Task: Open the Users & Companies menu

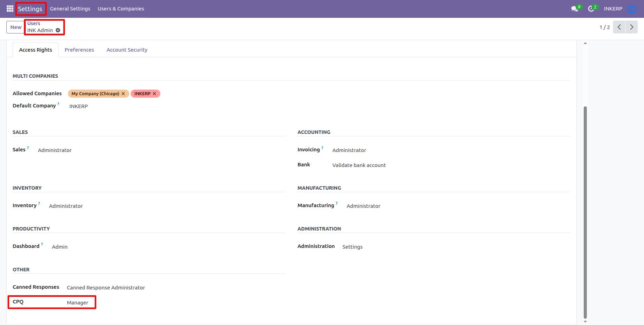Action: [x=121, y=9]
